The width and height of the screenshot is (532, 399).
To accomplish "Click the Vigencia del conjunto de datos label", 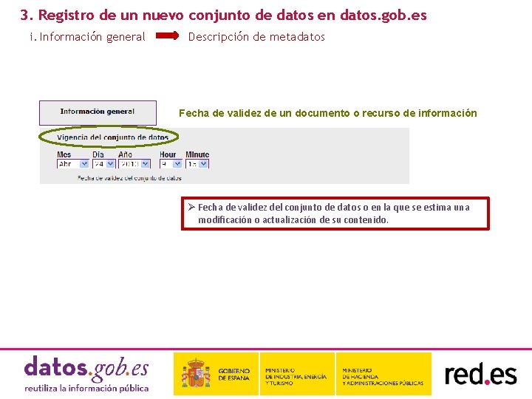I will 112,137.
